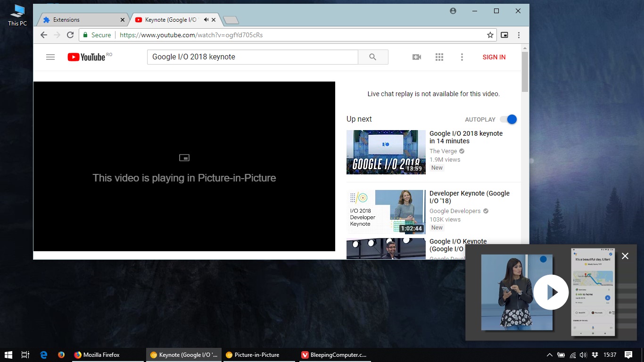
Task: Open the Developer Keynote video thumbnail
Action: (x=386, y=212)
